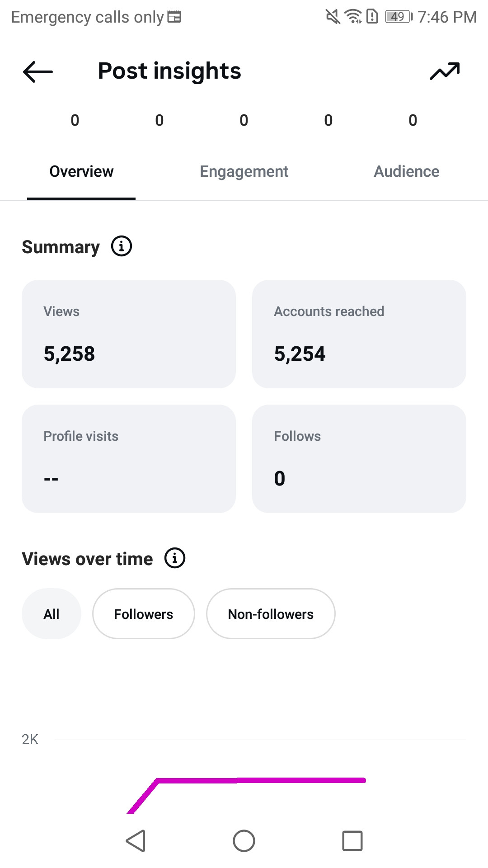This screenshot has width=488, height=868.
Task: Open Views over time info icon
Action: click(x=175, y=558)
